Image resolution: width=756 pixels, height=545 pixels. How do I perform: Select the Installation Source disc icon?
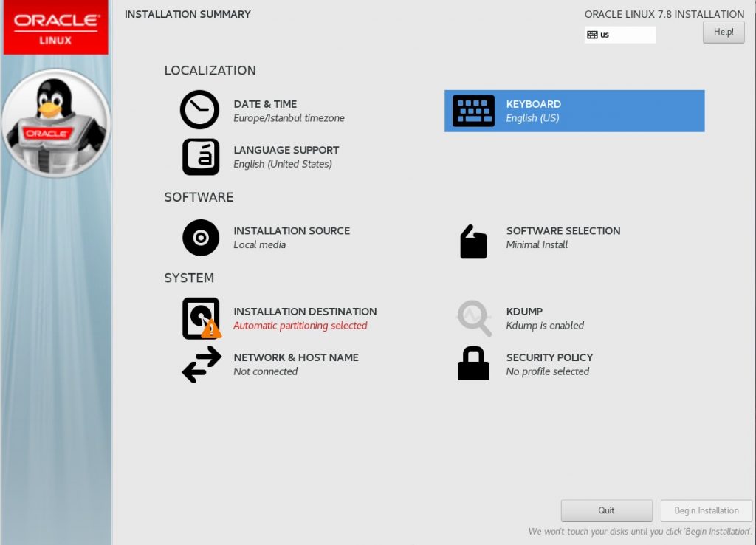[x=201, y=238]
